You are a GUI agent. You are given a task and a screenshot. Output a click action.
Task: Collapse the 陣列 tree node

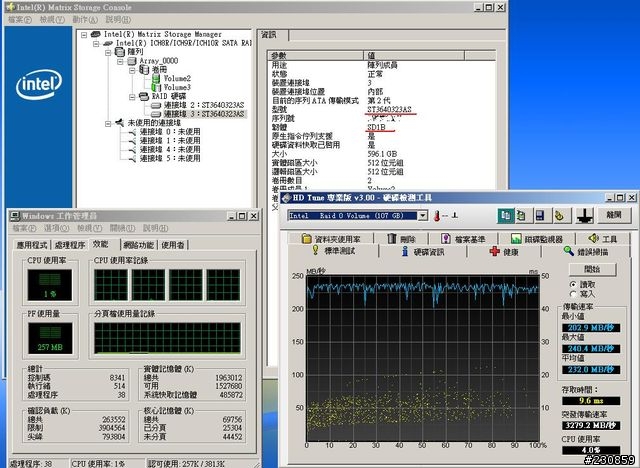[x=108, y=53]
